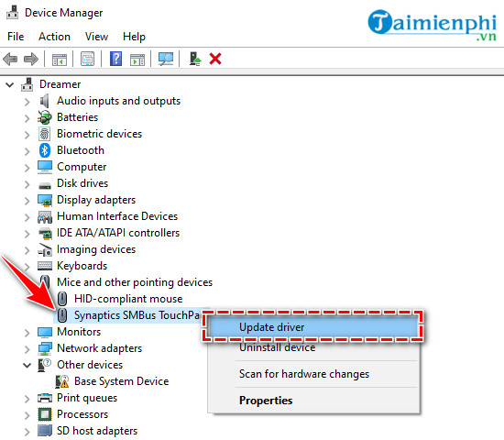Collapse the Dreamer root node
This screenshot has height=440, width=504.
coord(10,85)
